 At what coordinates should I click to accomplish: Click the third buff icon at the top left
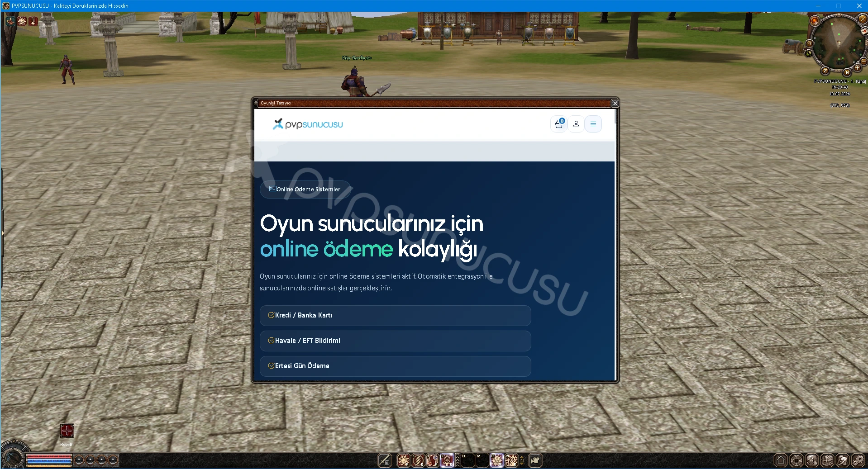coord(33,21)
